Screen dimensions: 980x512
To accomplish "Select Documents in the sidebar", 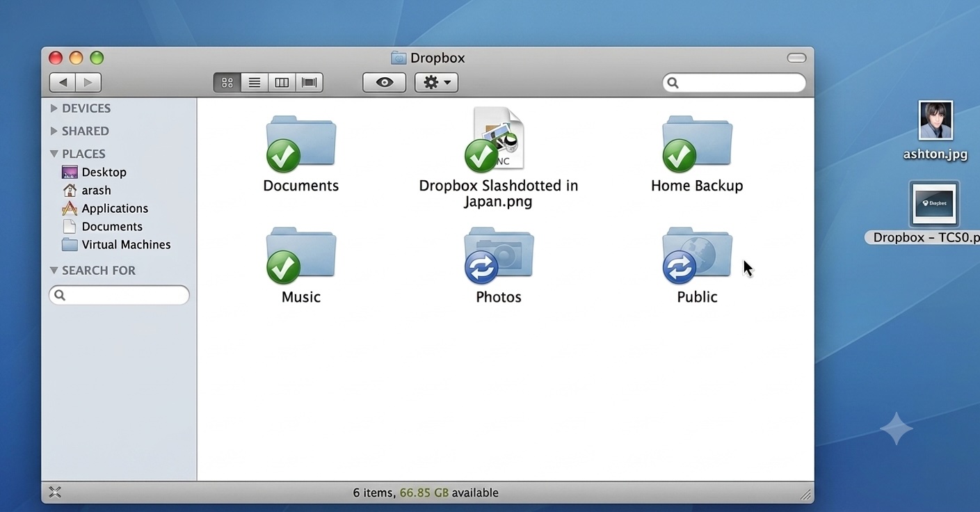I will [x=102, y=226].
